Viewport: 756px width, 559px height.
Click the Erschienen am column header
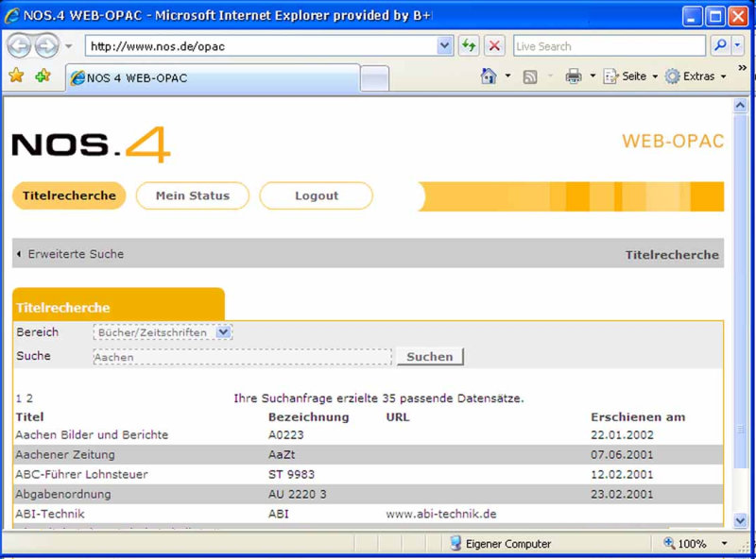[x=638, y=416]
